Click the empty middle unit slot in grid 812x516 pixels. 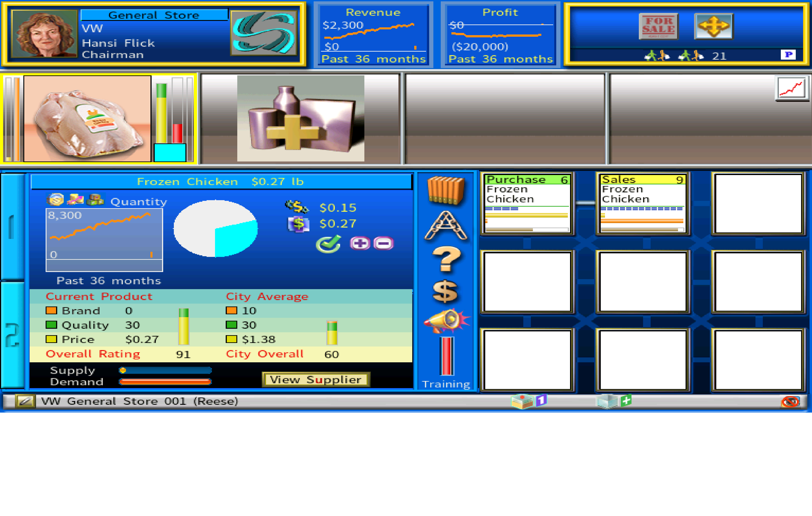pyautogui.click(x=643, y=282)
